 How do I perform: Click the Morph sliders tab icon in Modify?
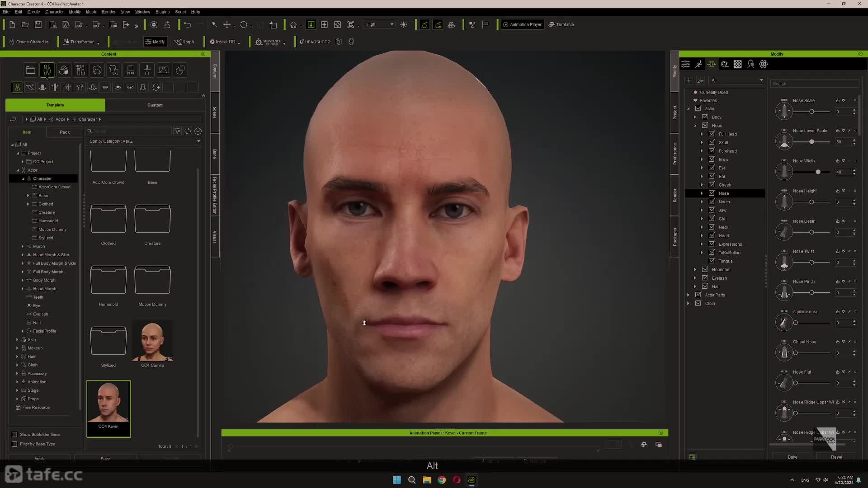(x=712, y=64)
